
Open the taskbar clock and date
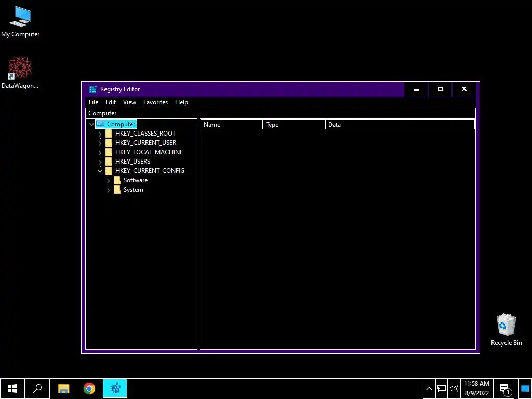[x=477, y=389]
